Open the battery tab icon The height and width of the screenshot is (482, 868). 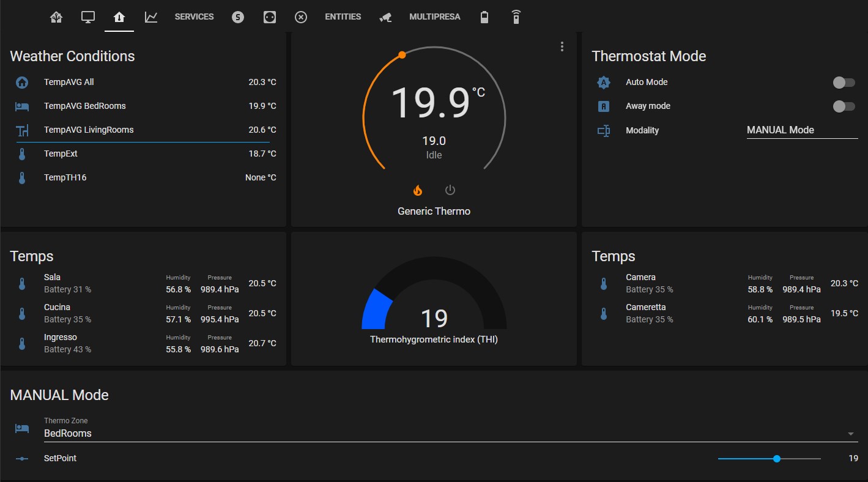[484, 17]
